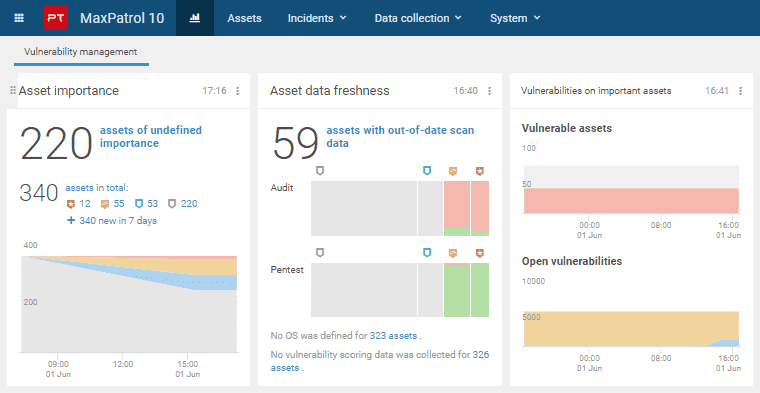The width and height of the screenshot is (760, 393).
Task: Click the red PT logo icon
Action: point(56,18)
